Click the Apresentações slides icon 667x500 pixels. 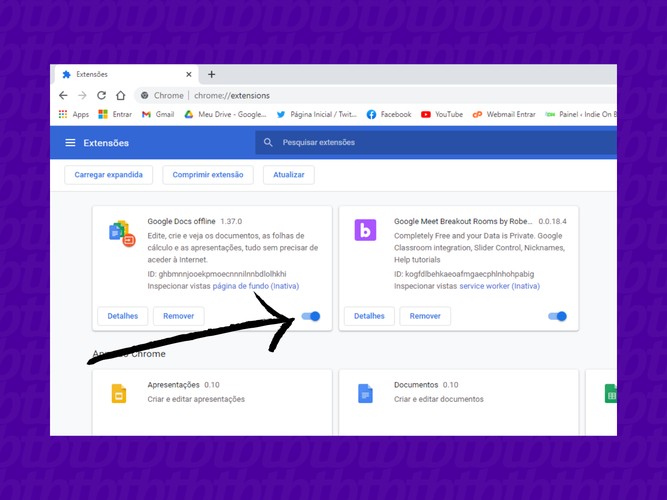[x=119, y=393]
